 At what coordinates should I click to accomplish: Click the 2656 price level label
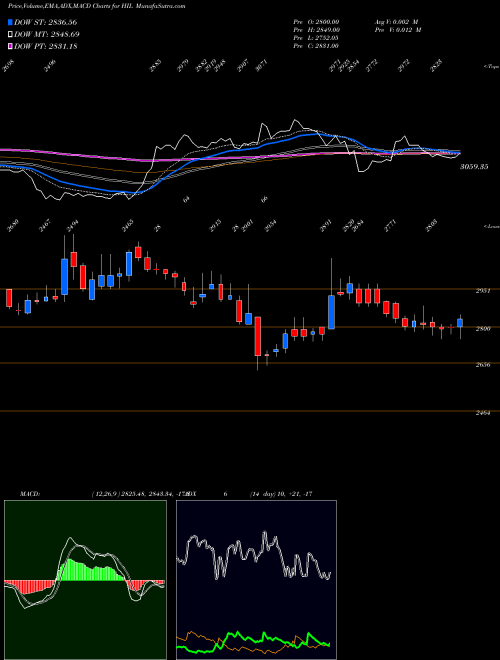pos(483,365)
